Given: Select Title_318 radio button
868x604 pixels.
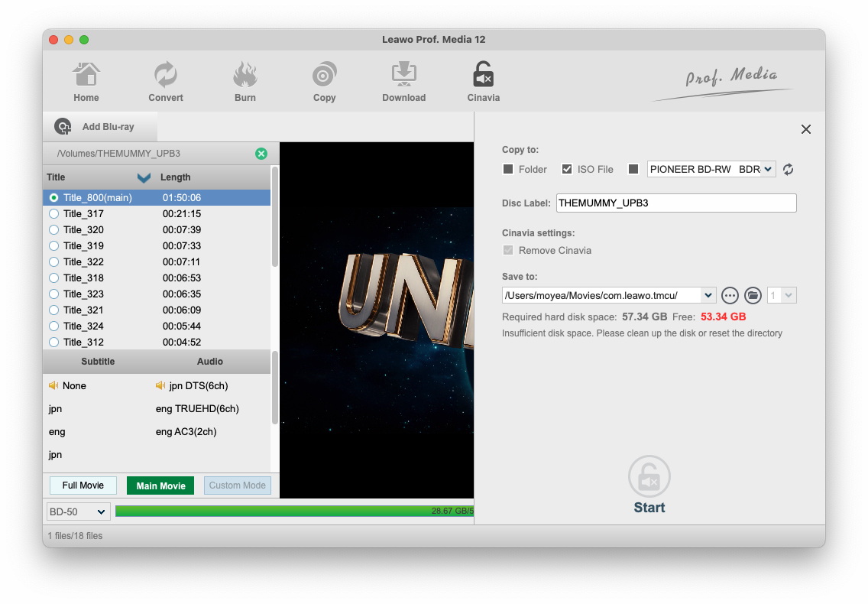Looking at the screenshot, I should click(53, 278).
